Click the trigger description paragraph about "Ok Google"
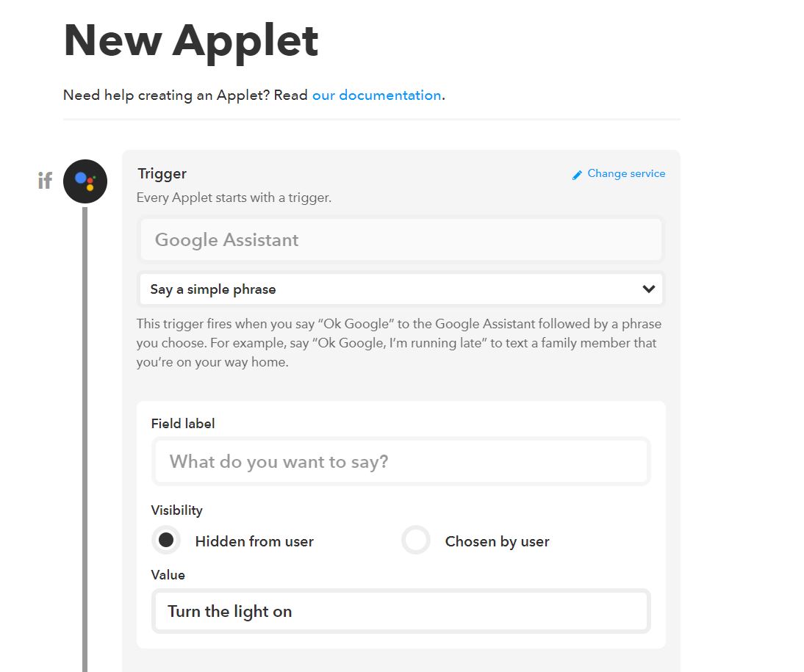Screen dimensions: 804x672 [397, 343]
